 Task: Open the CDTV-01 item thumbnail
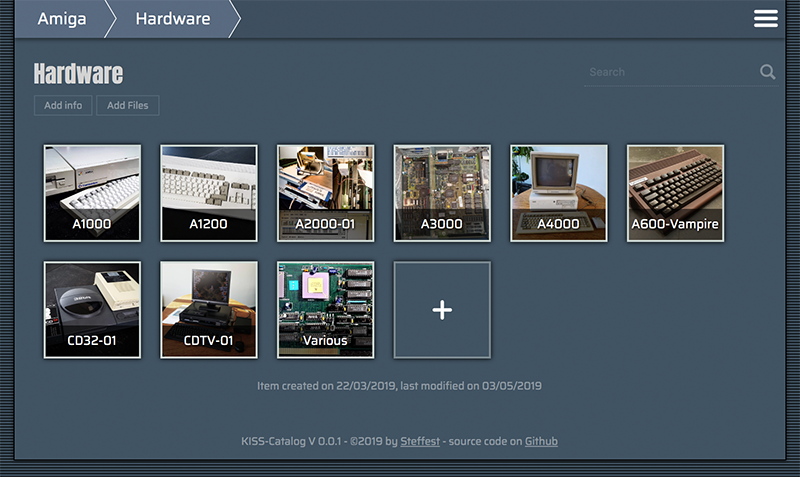click(x=209, y=310)
